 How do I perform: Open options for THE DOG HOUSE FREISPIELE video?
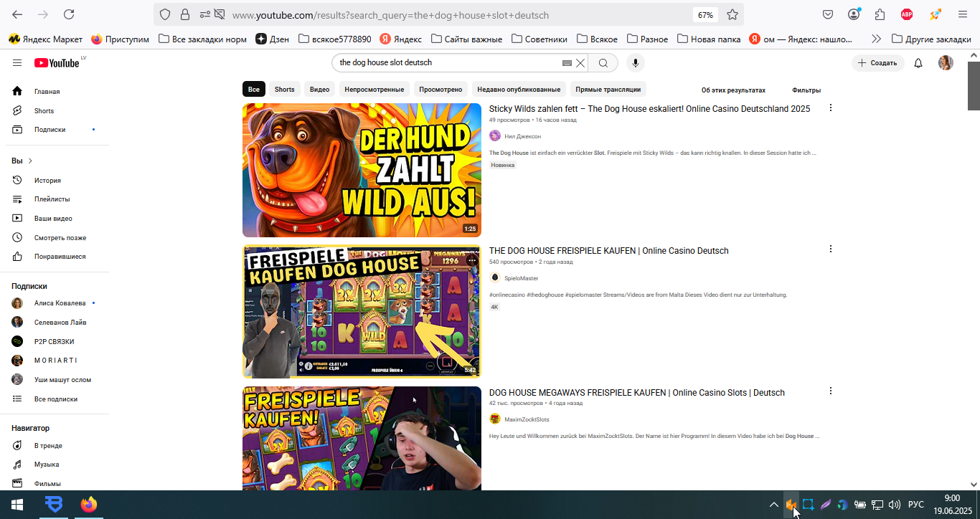[831, 249]
